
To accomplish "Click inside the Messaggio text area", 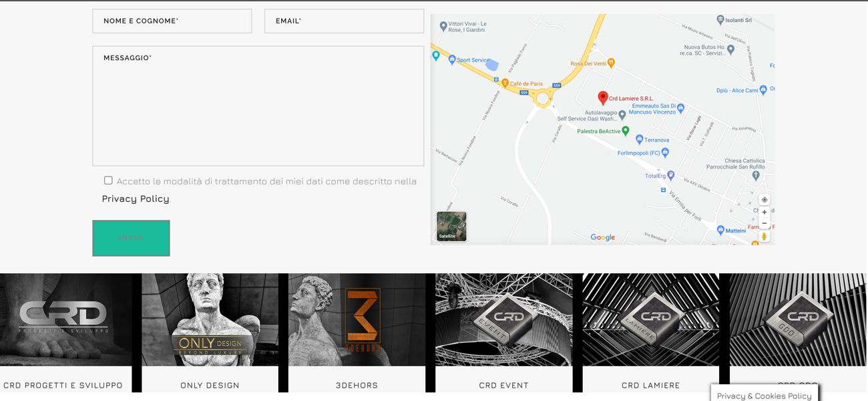I will [x=258, y=106].
